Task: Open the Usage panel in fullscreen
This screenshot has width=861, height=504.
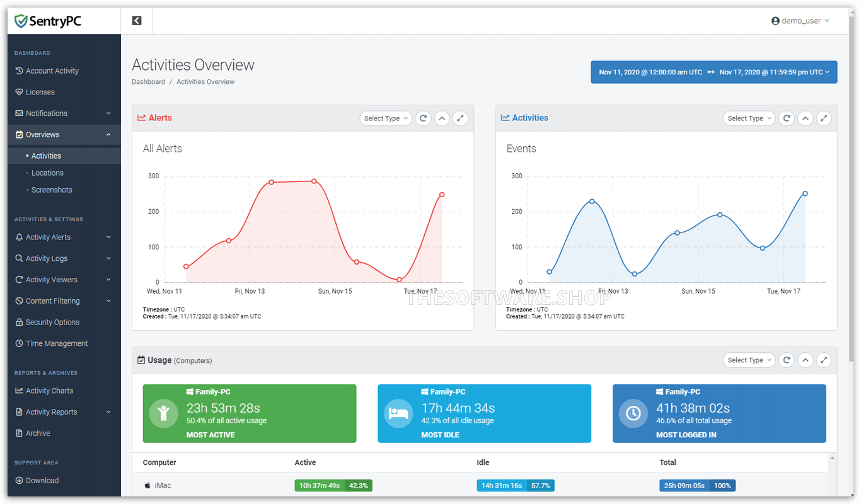Action: [x=824, y=360]
